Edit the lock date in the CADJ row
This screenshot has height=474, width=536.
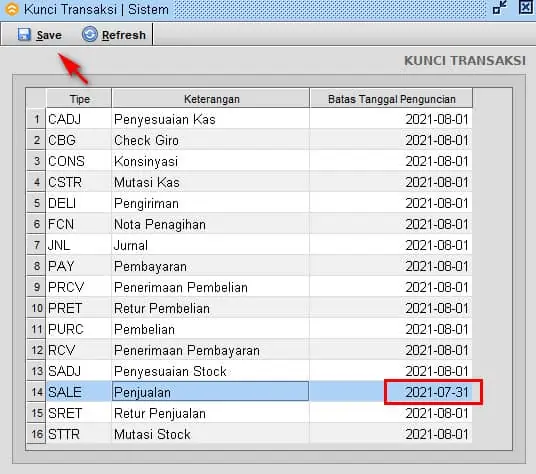click(x=391, y=119)
